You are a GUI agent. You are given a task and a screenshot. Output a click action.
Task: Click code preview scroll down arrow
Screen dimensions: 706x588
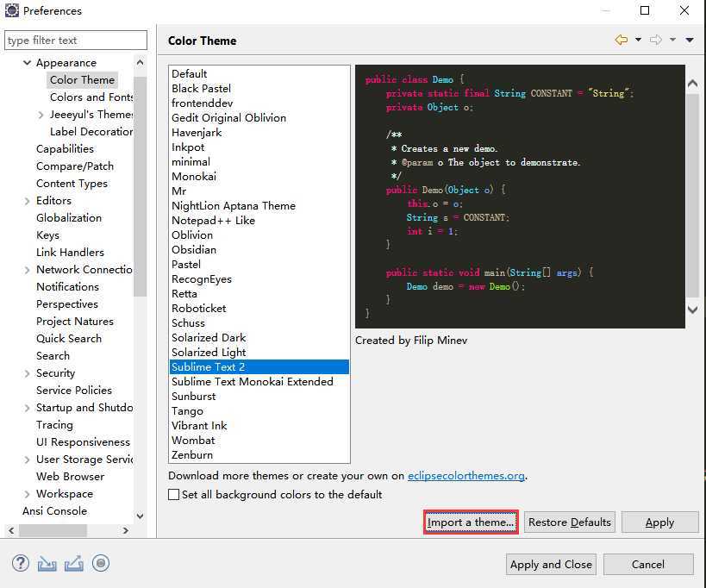(x=693, y=310)
